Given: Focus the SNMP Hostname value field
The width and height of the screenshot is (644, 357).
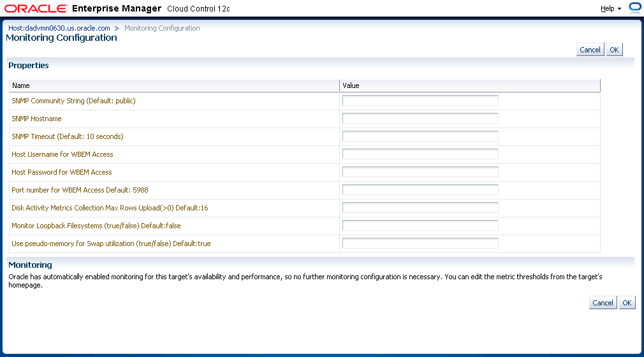Looking at the screenshot, I should [420, 119].
